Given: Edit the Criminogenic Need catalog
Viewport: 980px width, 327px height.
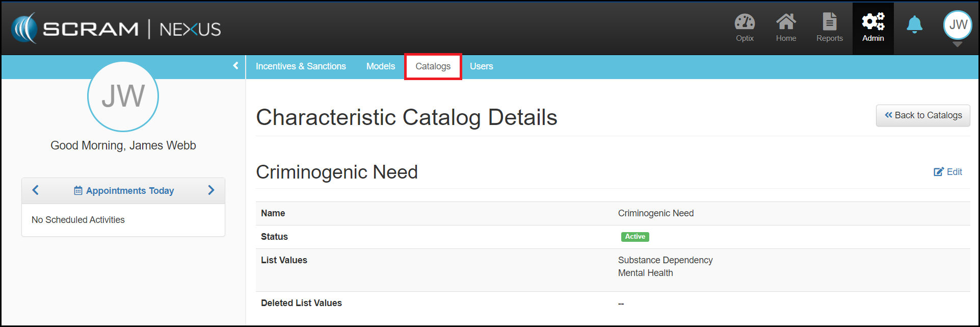Looking at the screenshot, I should coord(948,172).
